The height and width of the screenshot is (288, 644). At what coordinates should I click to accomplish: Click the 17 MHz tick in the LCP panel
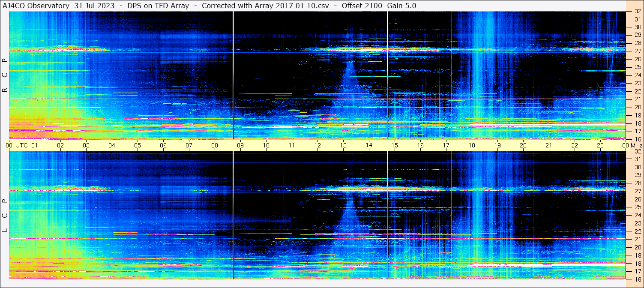(x=637, y=271)
